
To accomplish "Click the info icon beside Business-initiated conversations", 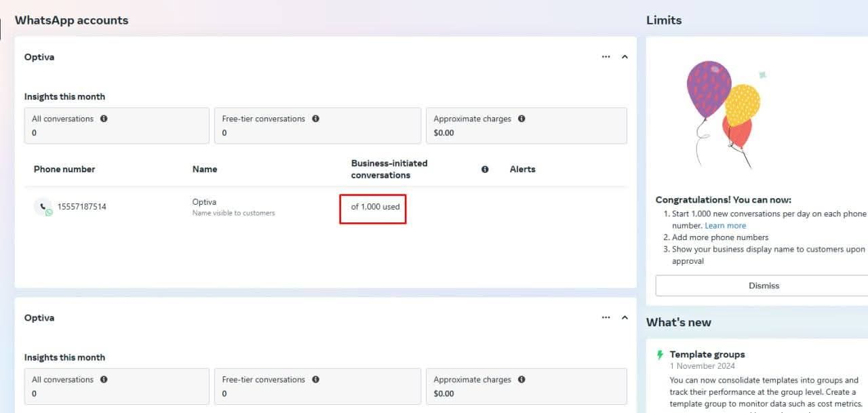I will tap(485, 170).
